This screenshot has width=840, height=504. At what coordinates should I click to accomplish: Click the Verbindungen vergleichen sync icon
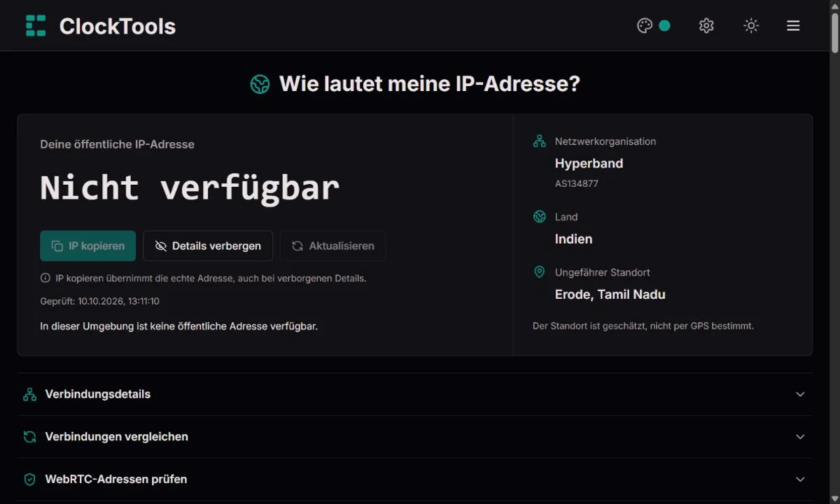point(29,437)
